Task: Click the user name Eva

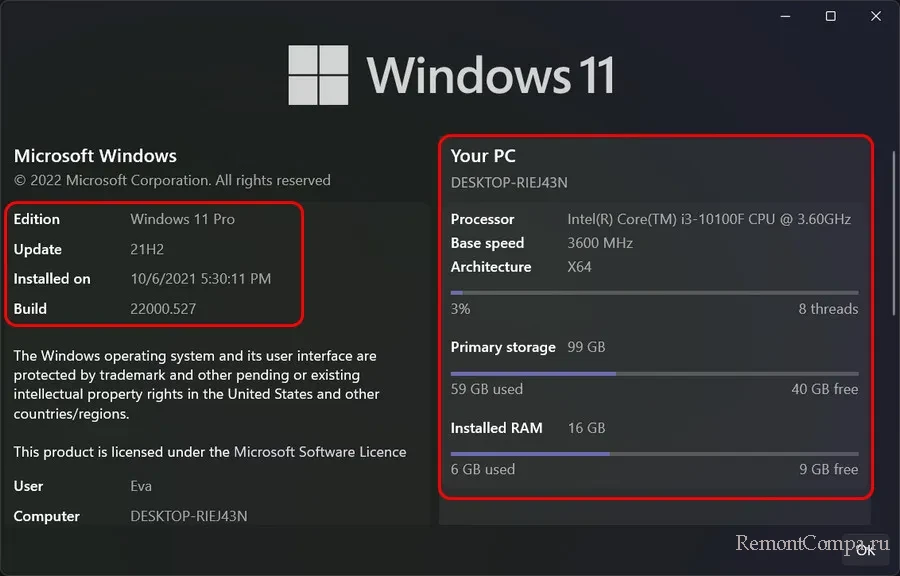Action: (141, 486)
